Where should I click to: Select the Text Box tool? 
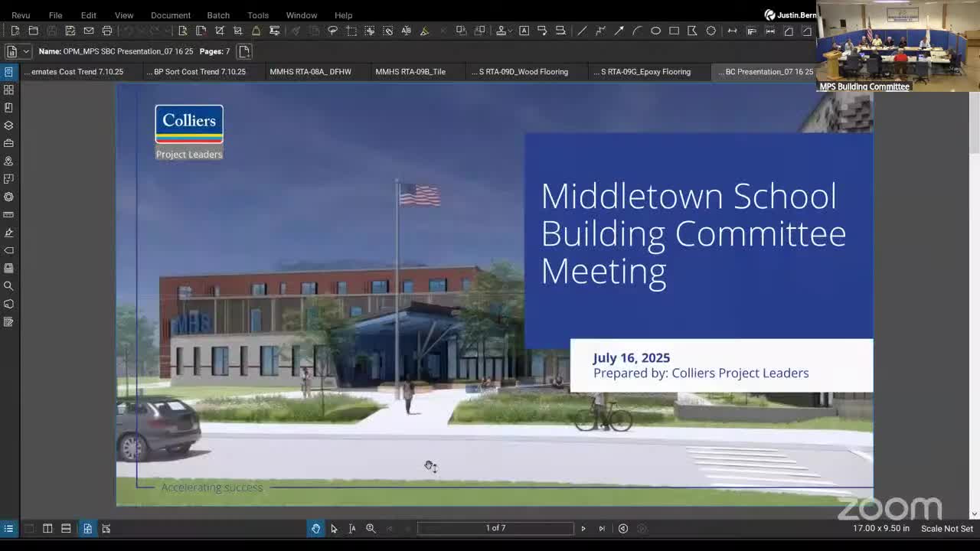(x=524, y=31)
